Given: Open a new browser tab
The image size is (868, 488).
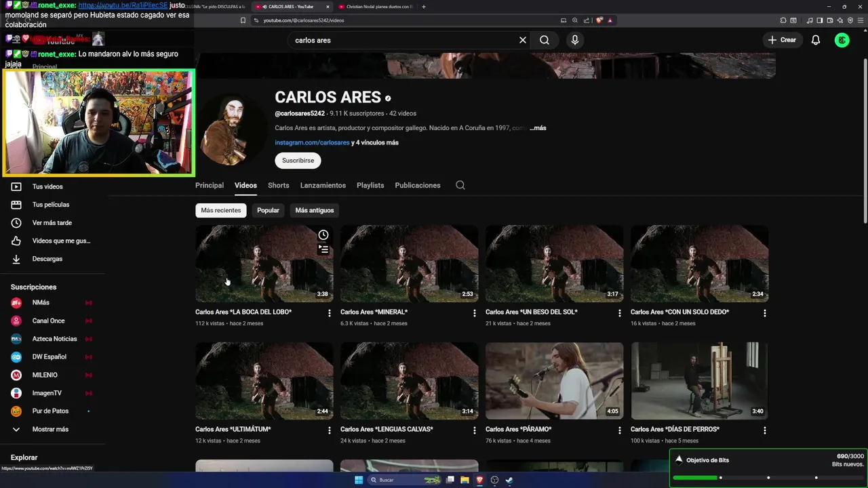Looking at the screenshot, I should coord(424,7).
